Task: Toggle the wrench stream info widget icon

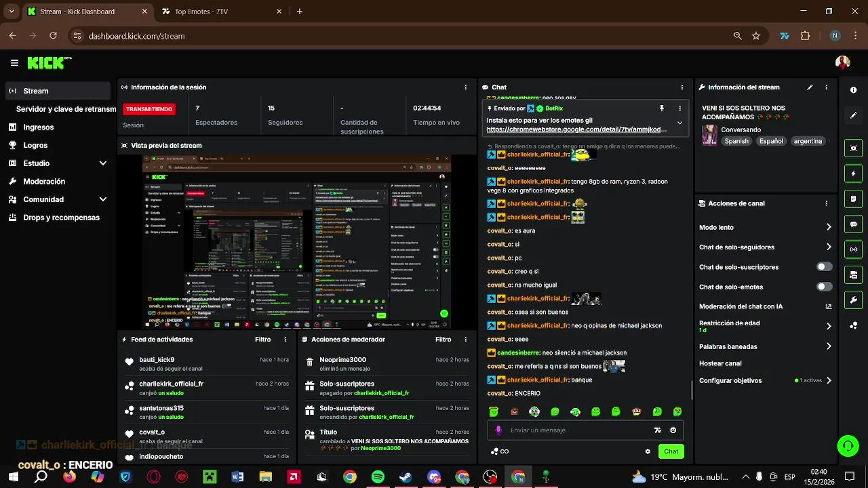Action: (x=853, y=300)
